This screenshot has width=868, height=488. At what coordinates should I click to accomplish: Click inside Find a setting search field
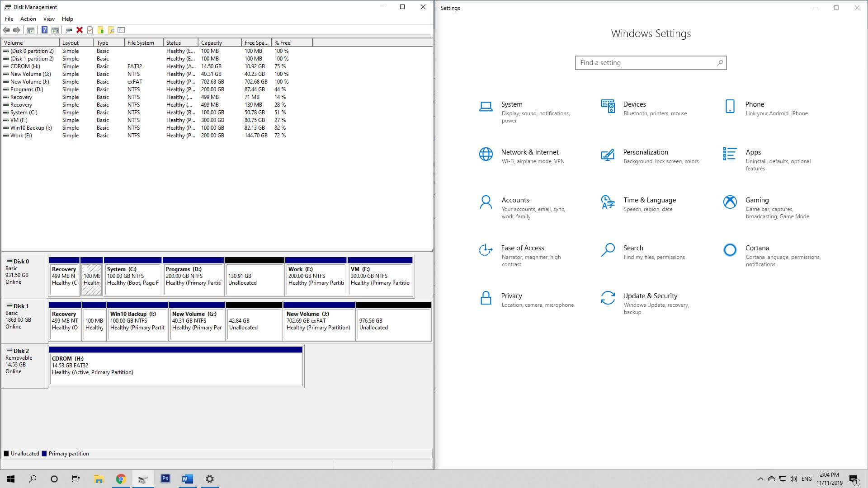pos(651,63)
